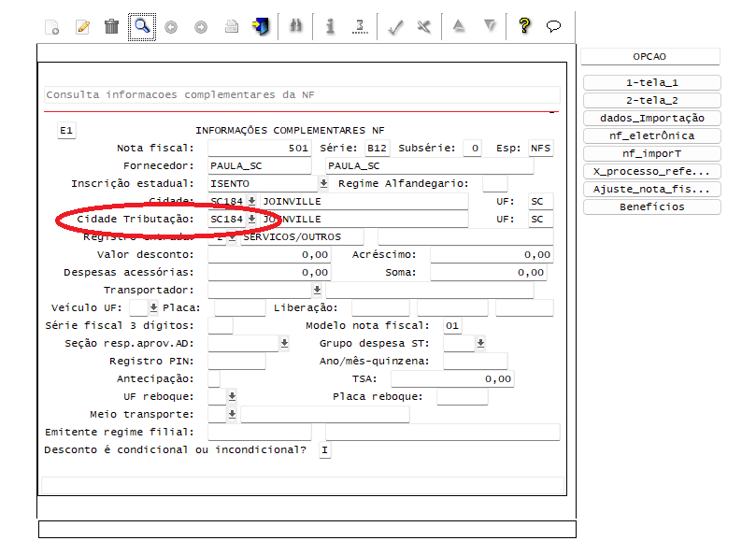The height and width of the screenshot is (541, 756).
Task: Click the Cidade Tributação code field SC184
Action: 227,219
